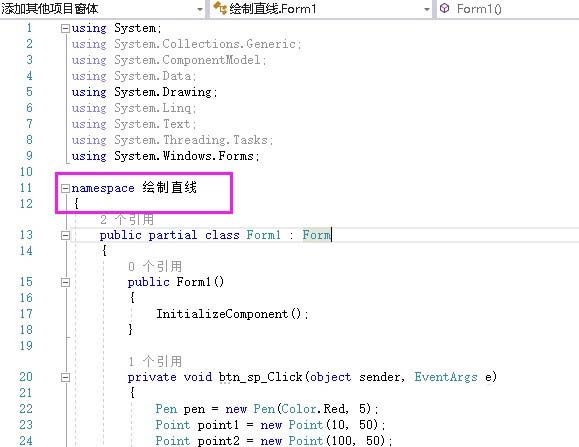Open the member dropdown Form1()
Screen dimensions: 579x447
(x=508, y=8)
